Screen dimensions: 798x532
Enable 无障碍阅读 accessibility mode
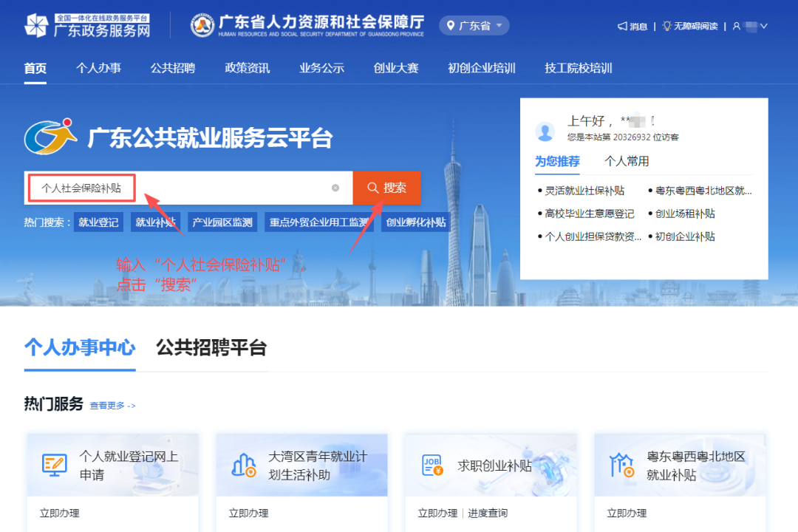[689, 26]
